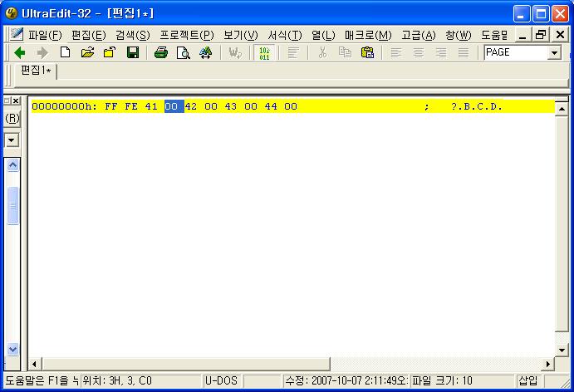Screen dimensions: 574x392
Task: Open the PAGE combo box dropdown
Action: [x=554, y=53]
